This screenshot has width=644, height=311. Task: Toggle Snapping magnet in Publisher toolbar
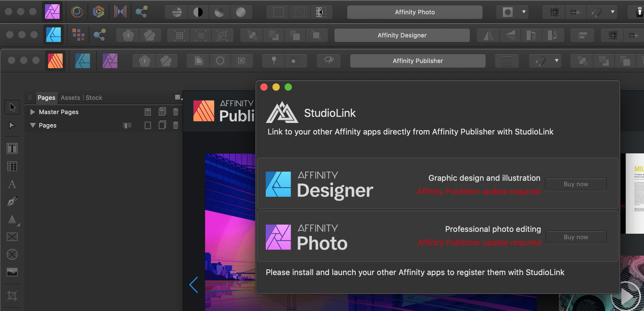[x=541, y=61]
